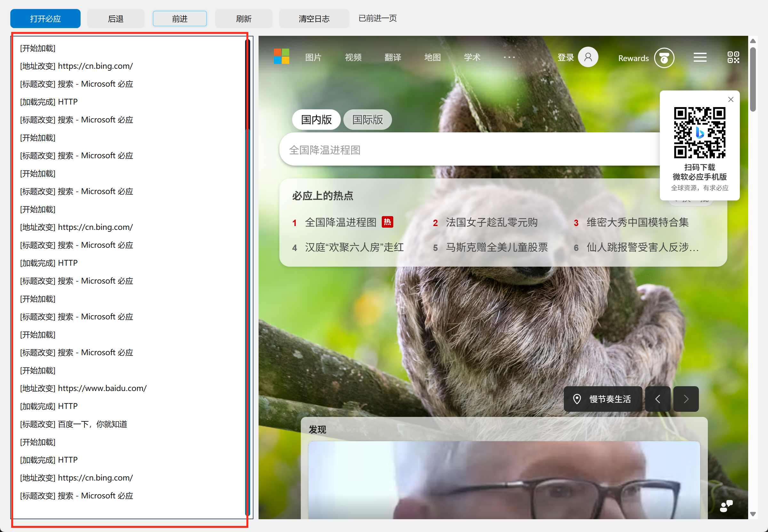Viewport: 768px width, 532px height.
Task: Click the location pin icon for 慢节奏生活
Action: pyautogui.click(x=577, y=399)
